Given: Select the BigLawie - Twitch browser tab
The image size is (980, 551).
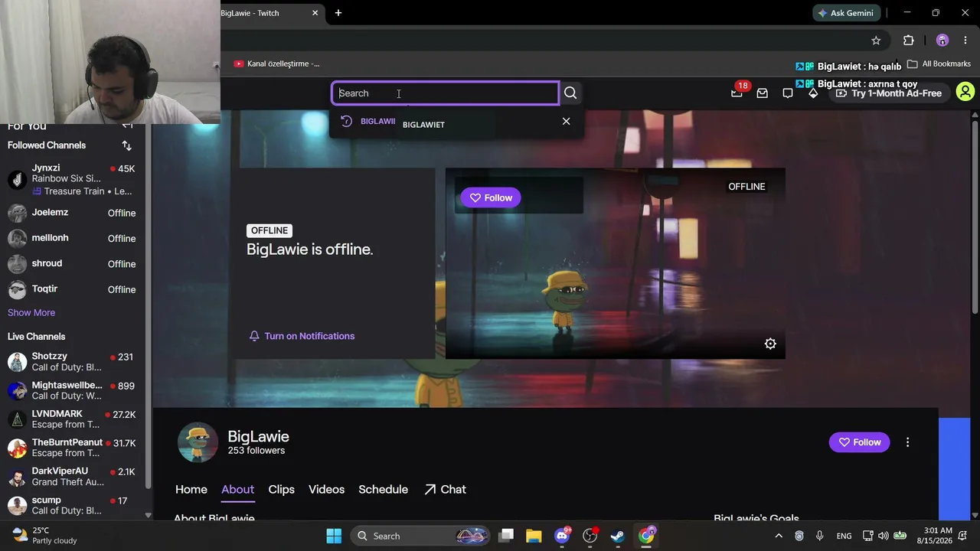Looking at the screenshot, I should (264, 13).
